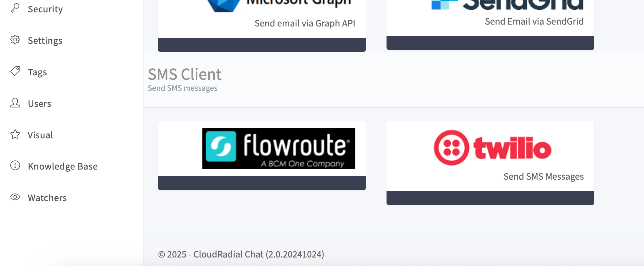Click the Settings gear icon
644x266 pixels.
point(15,40)
